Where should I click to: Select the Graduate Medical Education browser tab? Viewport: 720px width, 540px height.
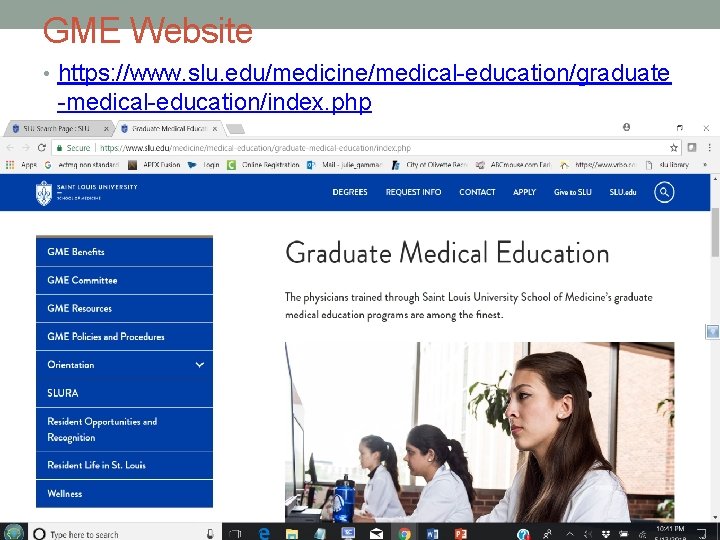(168, 129)
